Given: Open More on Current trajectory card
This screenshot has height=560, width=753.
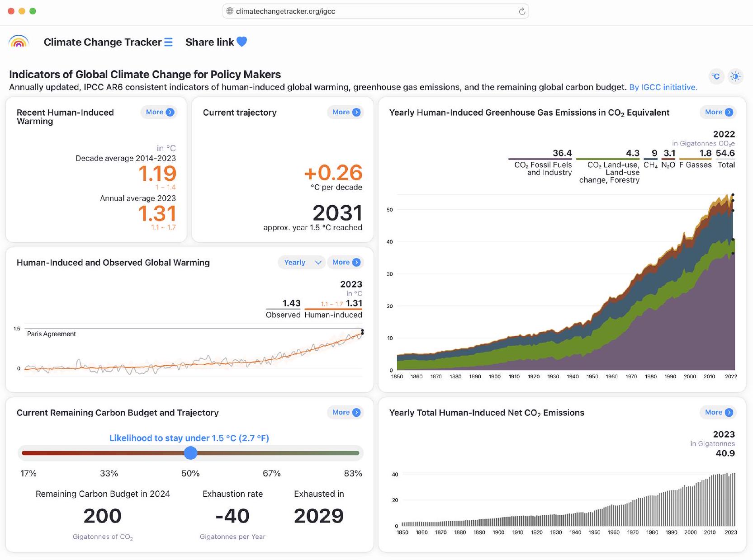Looking at the screenshot, I should coord(346,112).
